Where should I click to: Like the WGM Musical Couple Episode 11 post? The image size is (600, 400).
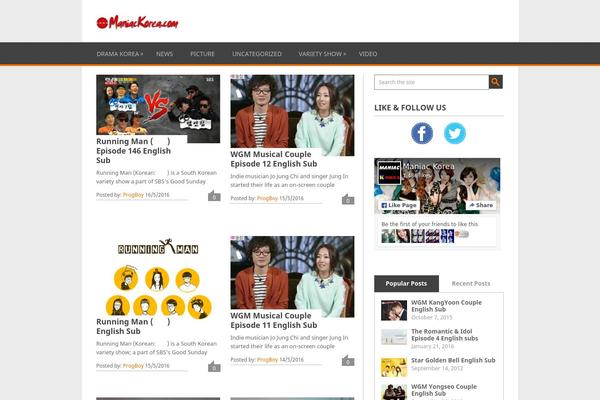point(348,361)
